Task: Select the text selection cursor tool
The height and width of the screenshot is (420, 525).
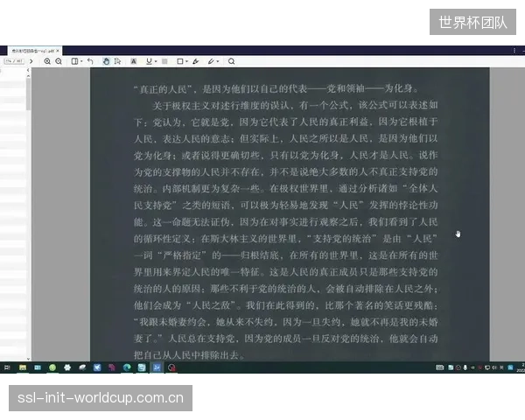Action: [x=117, y=61]
